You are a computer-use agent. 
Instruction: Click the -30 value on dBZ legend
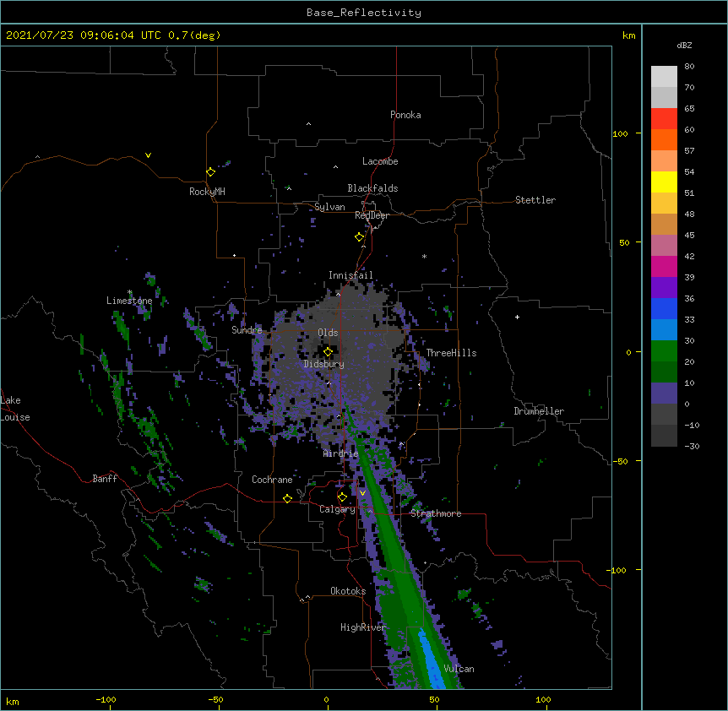692,446
